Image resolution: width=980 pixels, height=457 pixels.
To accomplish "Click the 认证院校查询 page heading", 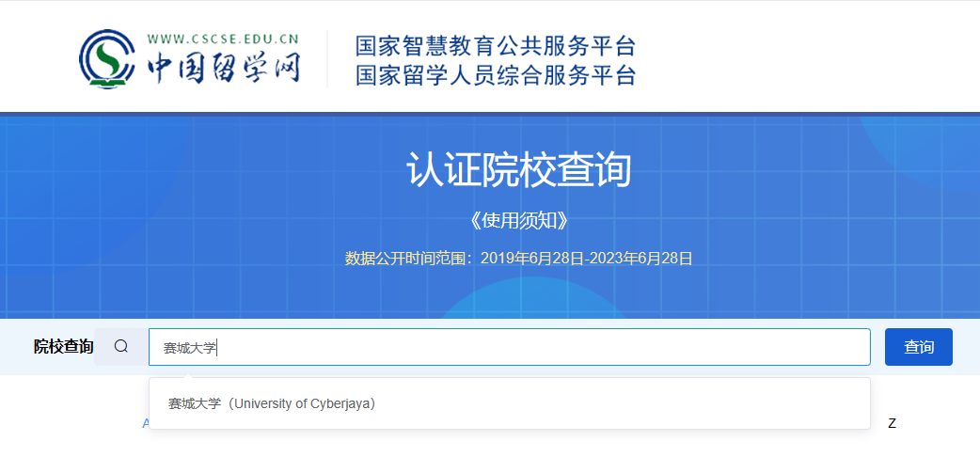I will 519,169.
